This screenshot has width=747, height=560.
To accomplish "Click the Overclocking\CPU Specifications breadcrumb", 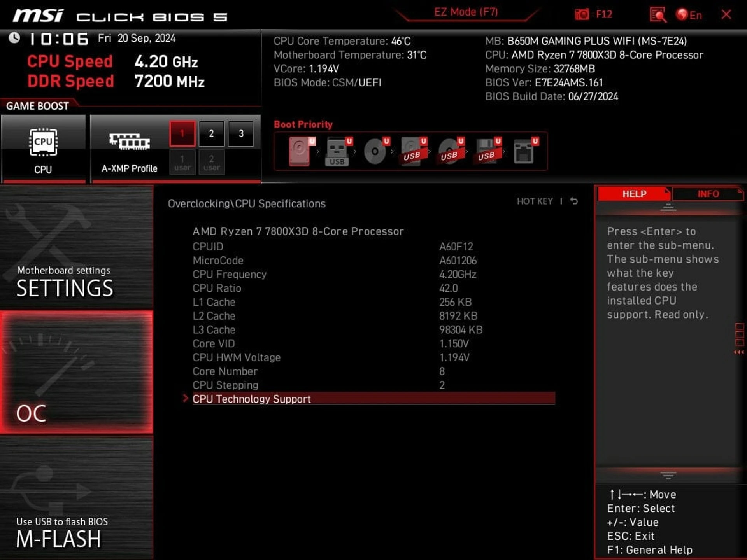I will pyautogui.click(x=247, y=203).
